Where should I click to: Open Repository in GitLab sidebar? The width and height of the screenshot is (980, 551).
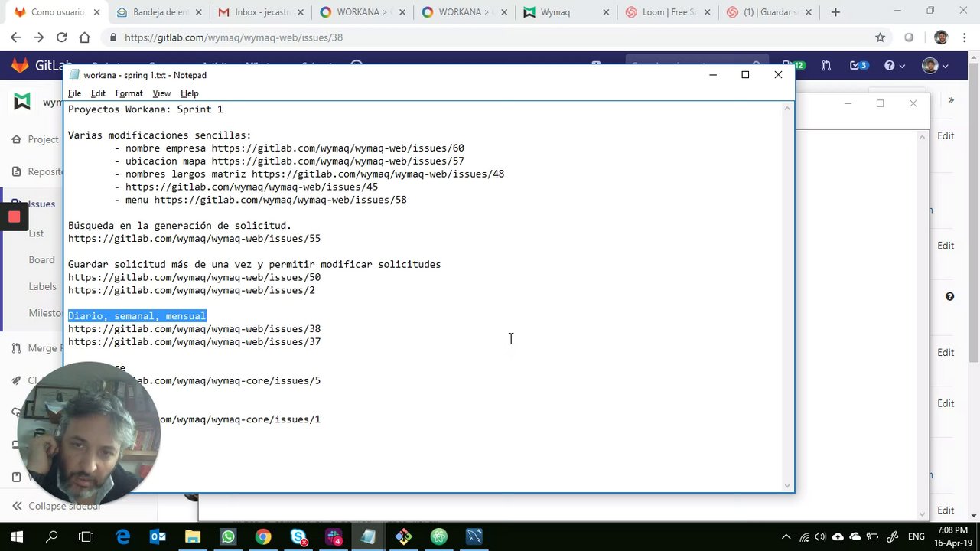45,171
